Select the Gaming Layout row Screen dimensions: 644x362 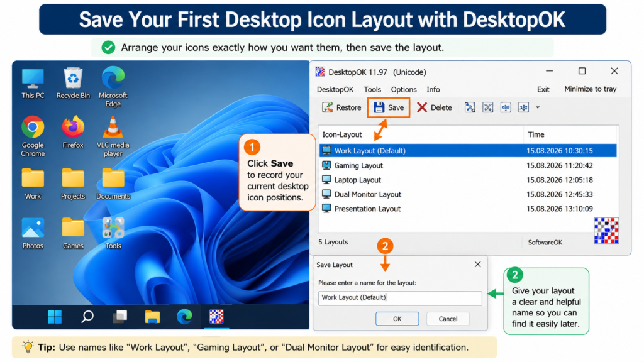468,165
